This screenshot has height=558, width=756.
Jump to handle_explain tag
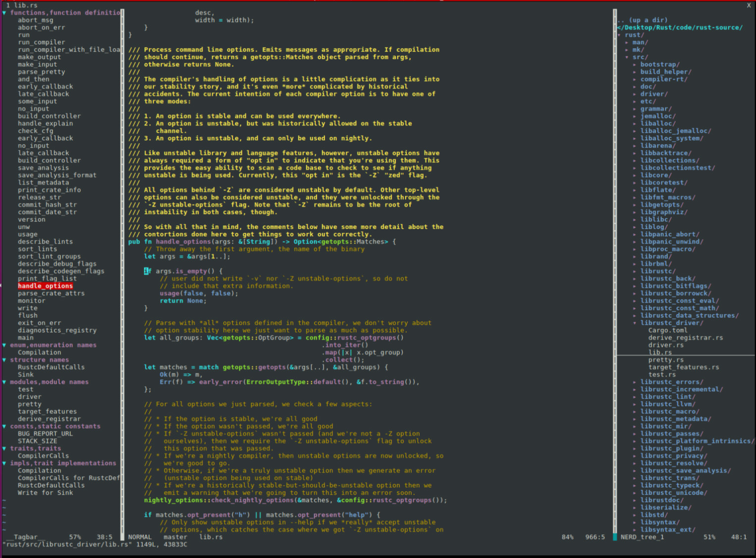coord(46,124)
